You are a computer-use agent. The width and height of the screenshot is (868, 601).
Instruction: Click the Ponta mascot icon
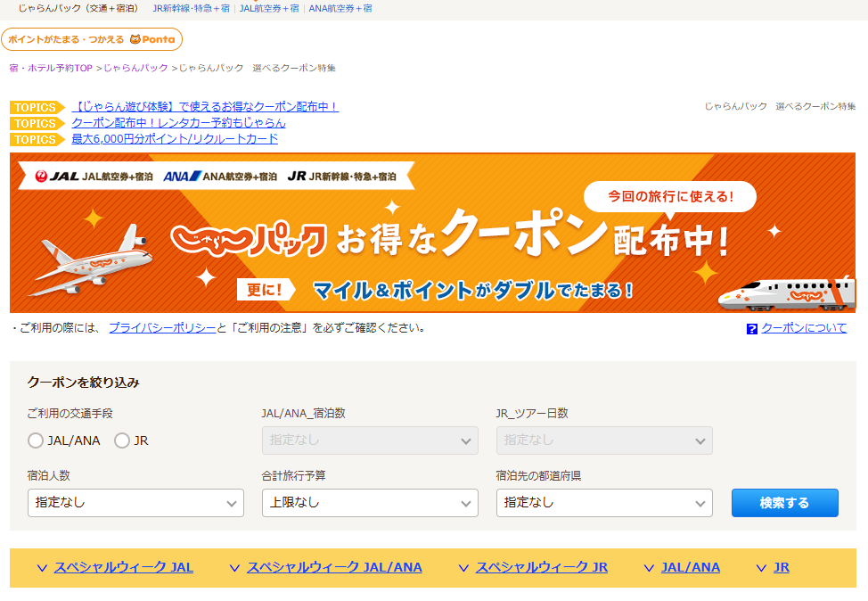pyautogui.click(x=135, y=39)
